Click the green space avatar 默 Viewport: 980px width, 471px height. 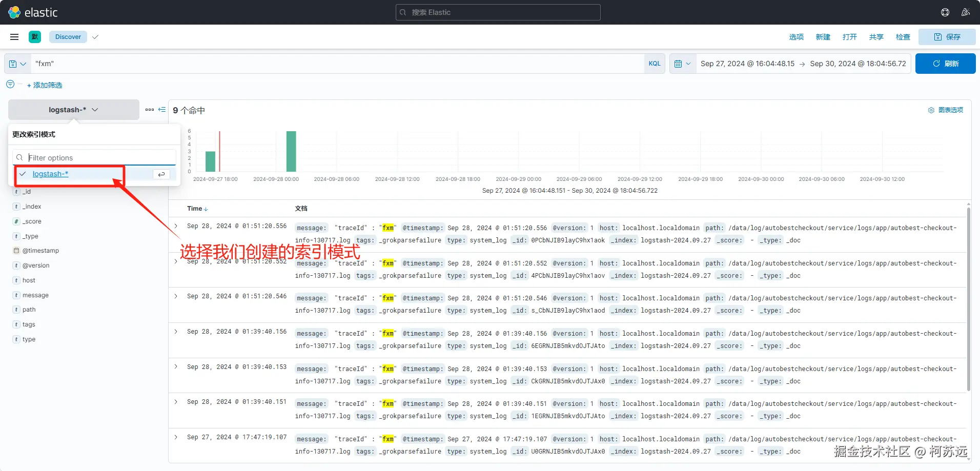[35, 37]
